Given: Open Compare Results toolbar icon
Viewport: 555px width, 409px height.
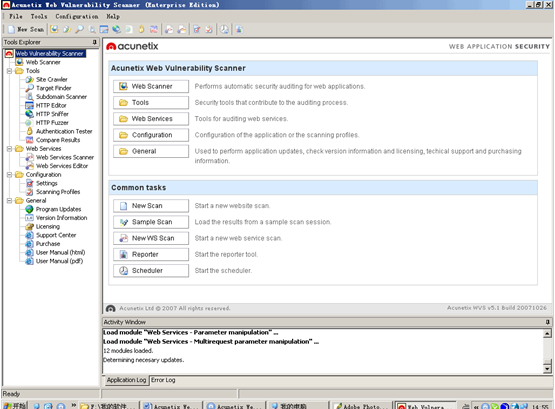Looking at the screenshot, I should click(154, 29).
